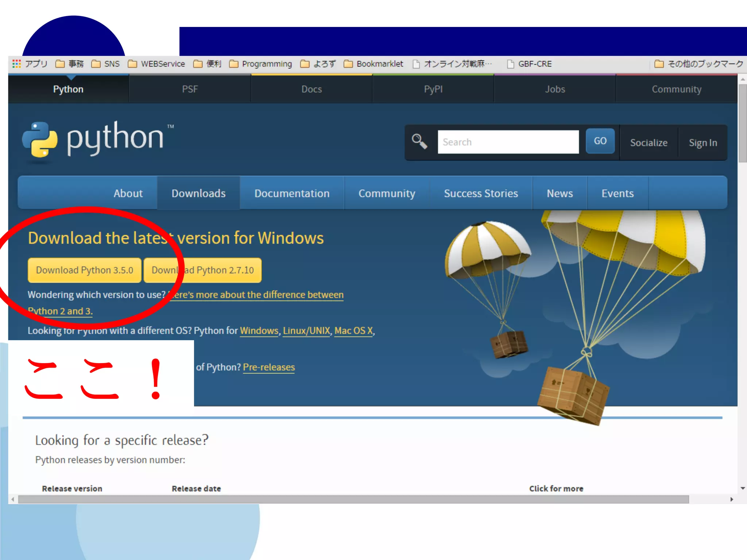Click the vertical scrollbar down arrow
This screenshot has height=560, width=747.
[x=743, y=489]
